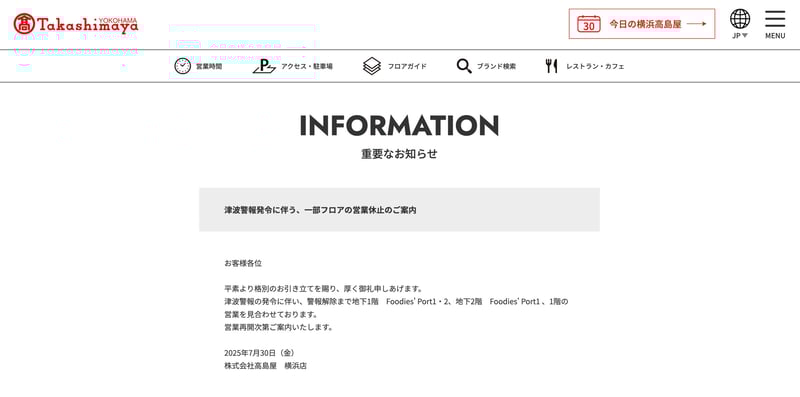
Task: Open 今日の横浜高島屋 button
Action: (x=642, y=23)
